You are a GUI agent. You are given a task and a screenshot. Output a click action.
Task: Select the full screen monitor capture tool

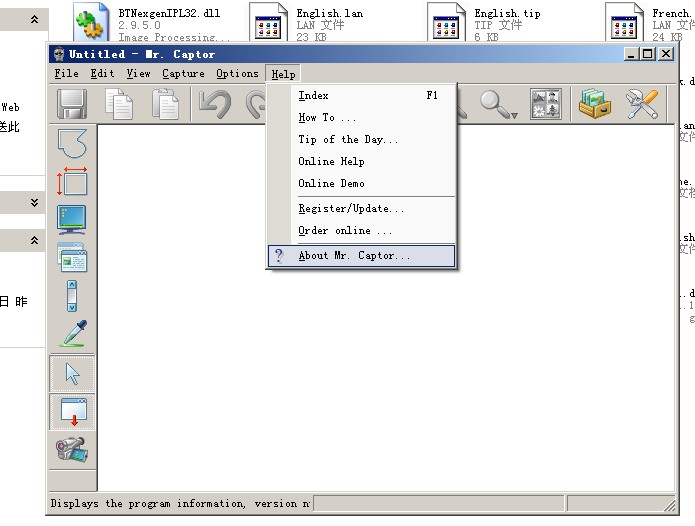click(72, 219)
